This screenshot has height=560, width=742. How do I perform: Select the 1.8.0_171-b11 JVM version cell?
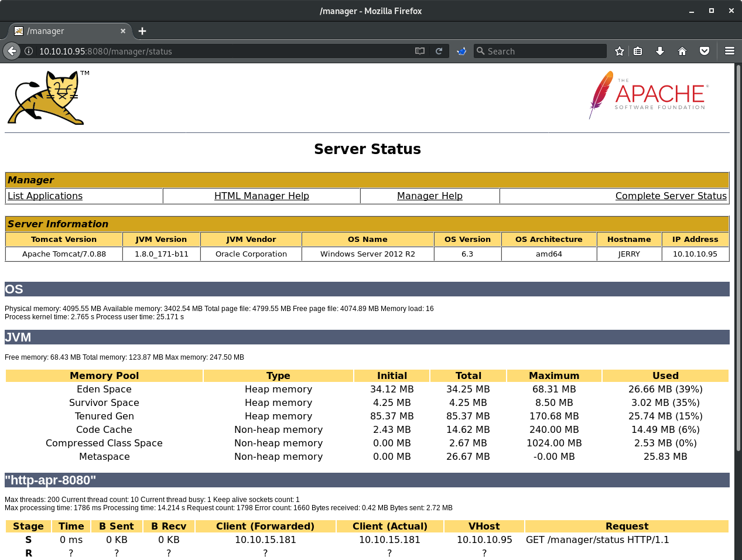point(162,254)
